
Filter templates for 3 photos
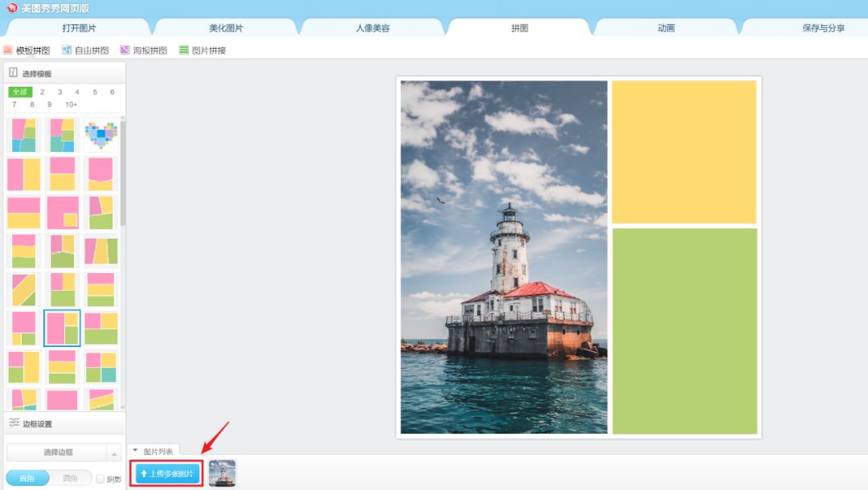pyautogui.click(x=59, y=92)
